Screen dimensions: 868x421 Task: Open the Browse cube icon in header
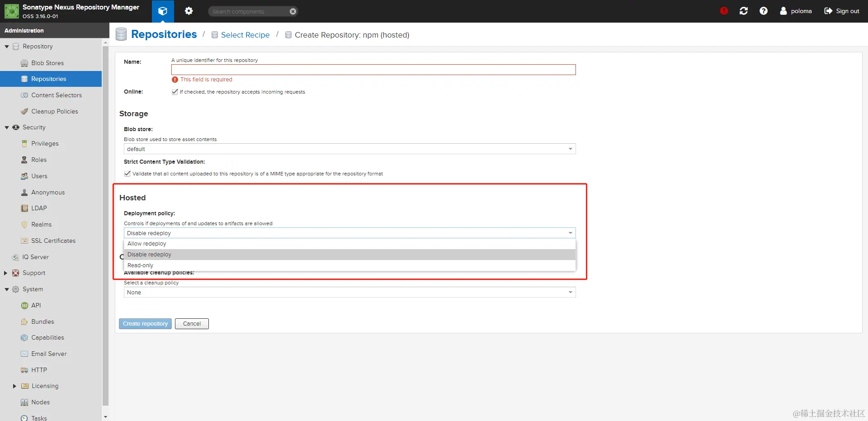pyautogui.click(x=163, y=11)
